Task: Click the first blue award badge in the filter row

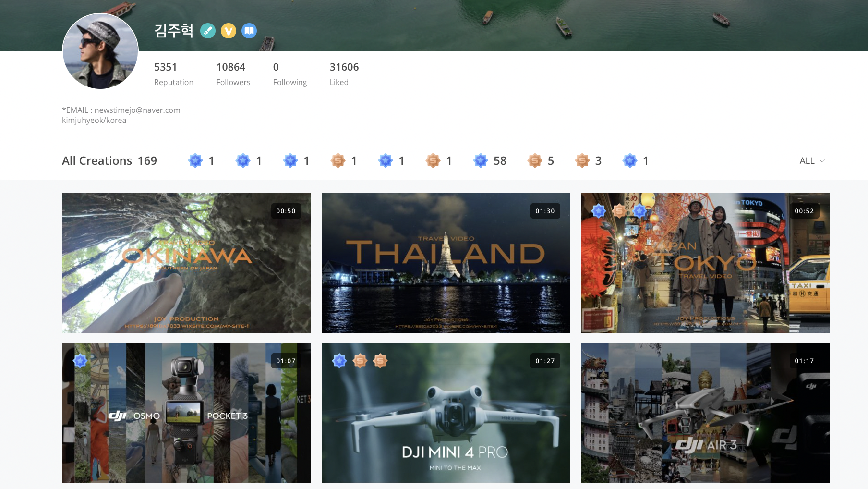Action: [195, 160]
